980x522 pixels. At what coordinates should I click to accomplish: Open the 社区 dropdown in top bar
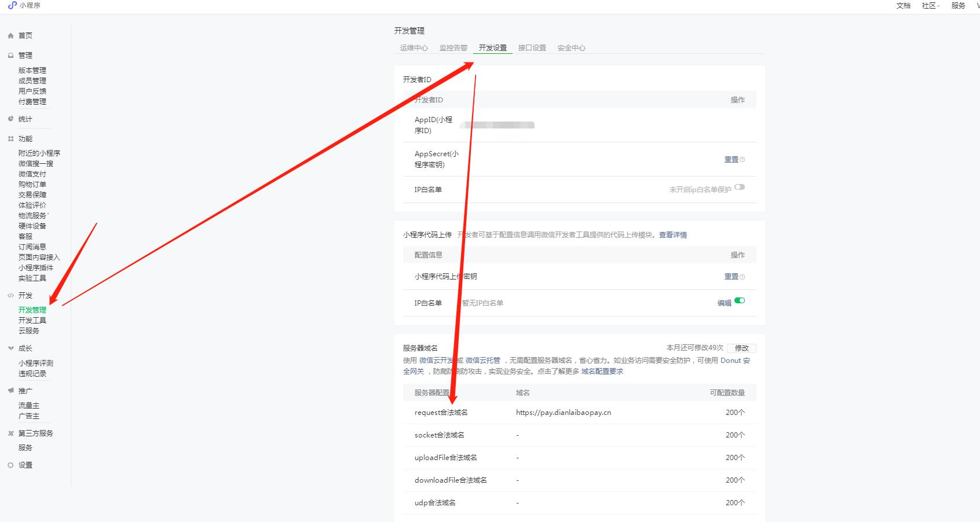tap(931, 6)
